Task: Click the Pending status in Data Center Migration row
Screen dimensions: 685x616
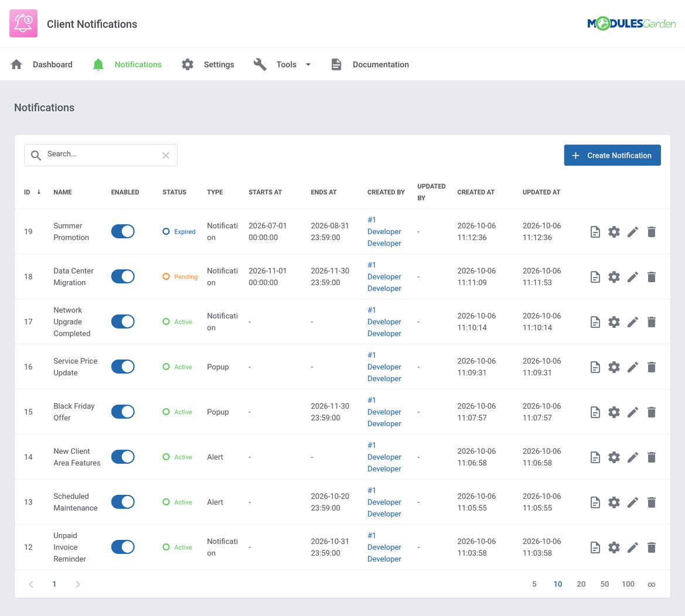Action: click(x=180, y=277)
